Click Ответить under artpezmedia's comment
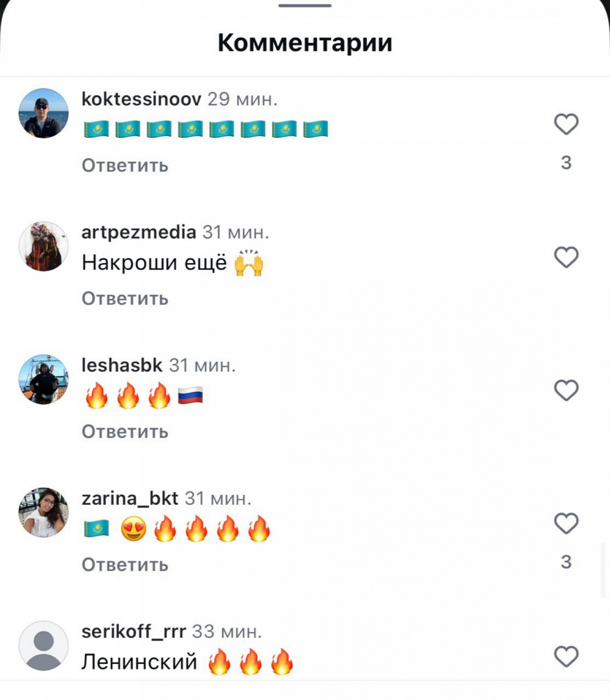Image resolution: width=610 pixels, height=700 pixels. [x=125, y=299]
